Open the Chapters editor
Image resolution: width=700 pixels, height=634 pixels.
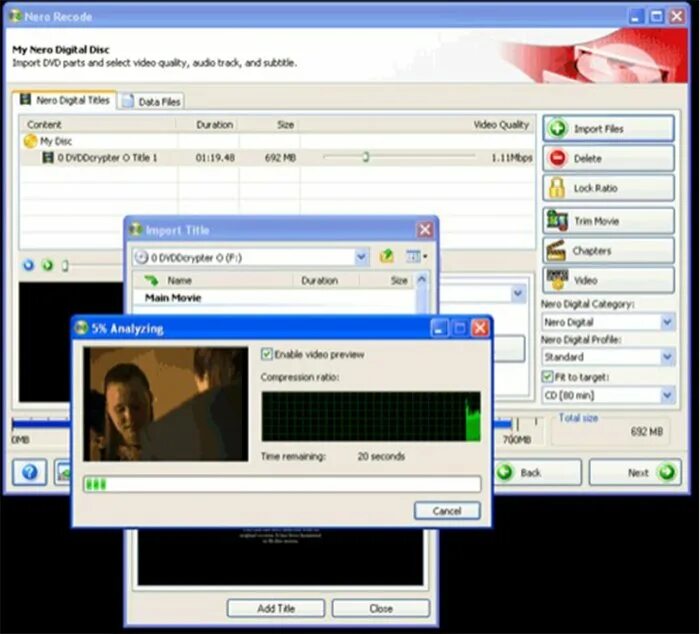(608, 250)
